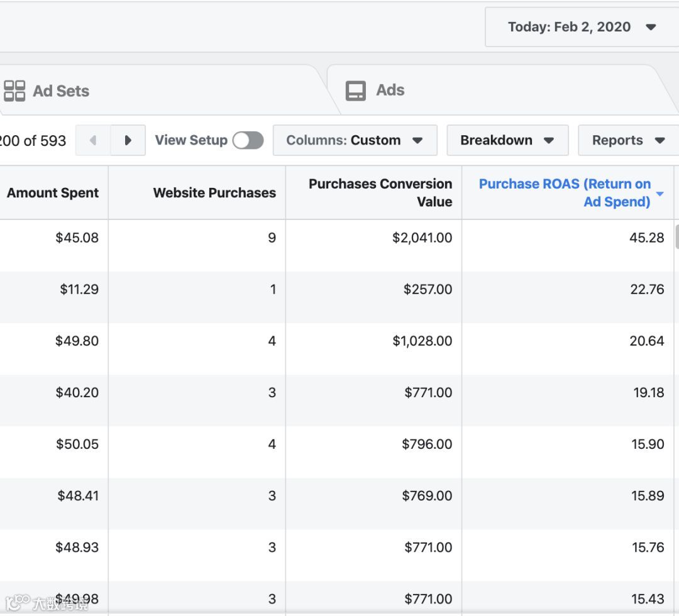Click the 45.28 ROAS value cell

pyautogui.click(x=646, y=238)
